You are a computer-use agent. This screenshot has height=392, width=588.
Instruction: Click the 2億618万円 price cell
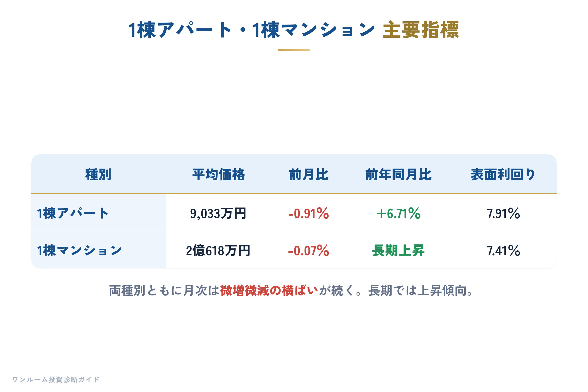[218, 250]
